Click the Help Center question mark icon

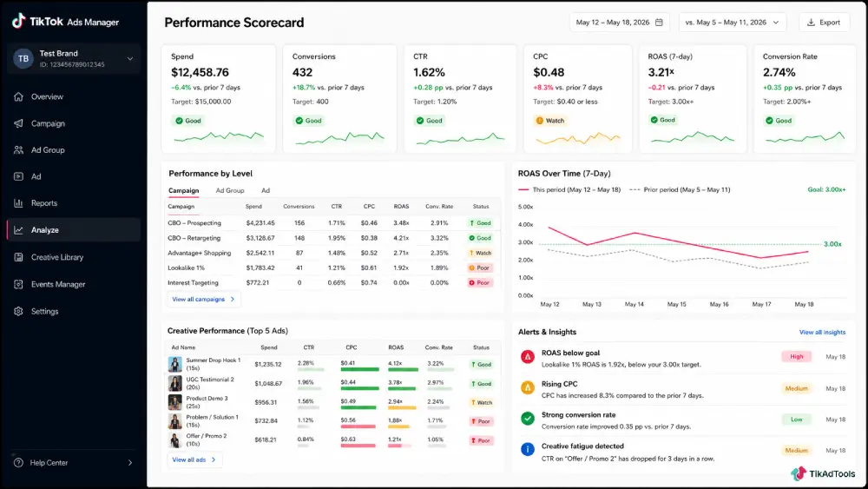(18, 462)
